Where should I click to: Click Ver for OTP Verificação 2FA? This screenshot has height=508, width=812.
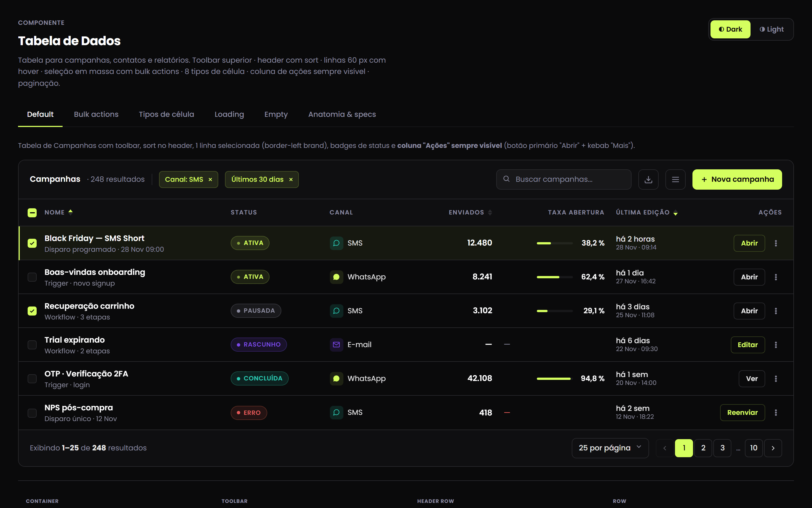point(752,379)
